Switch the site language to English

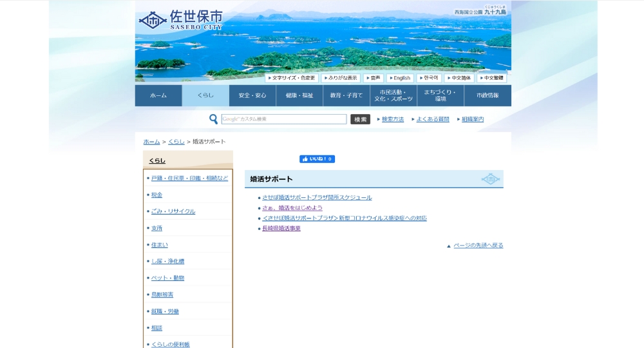click(x=400, y=78)
